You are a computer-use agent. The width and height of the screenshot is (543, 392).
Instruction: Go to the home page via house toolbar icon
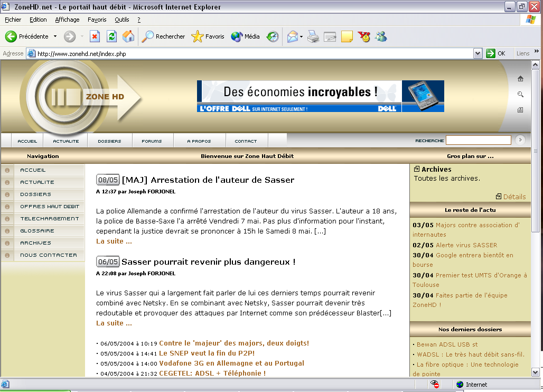coord(128,36)
